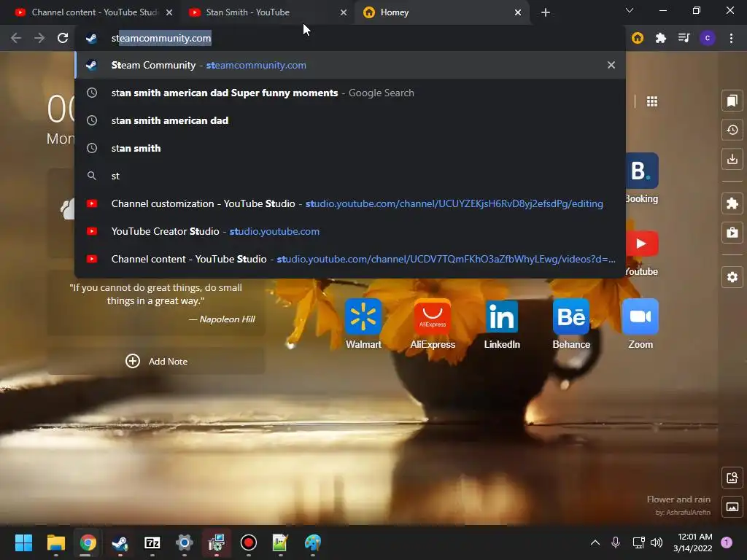This screenshot has width=747, height=560.
Task: Open the Chrome three-dot menu
Action: tap(731, 38)
